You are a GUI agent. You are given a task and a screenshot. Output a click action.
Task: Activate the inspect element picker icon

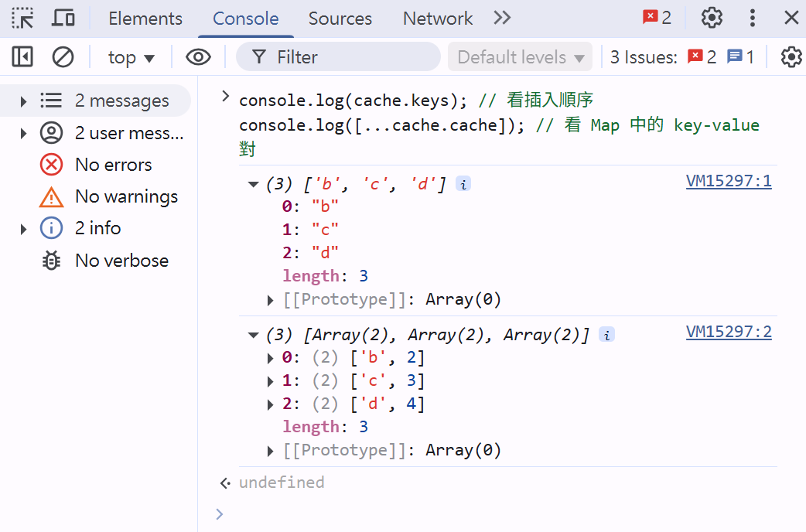22,18
